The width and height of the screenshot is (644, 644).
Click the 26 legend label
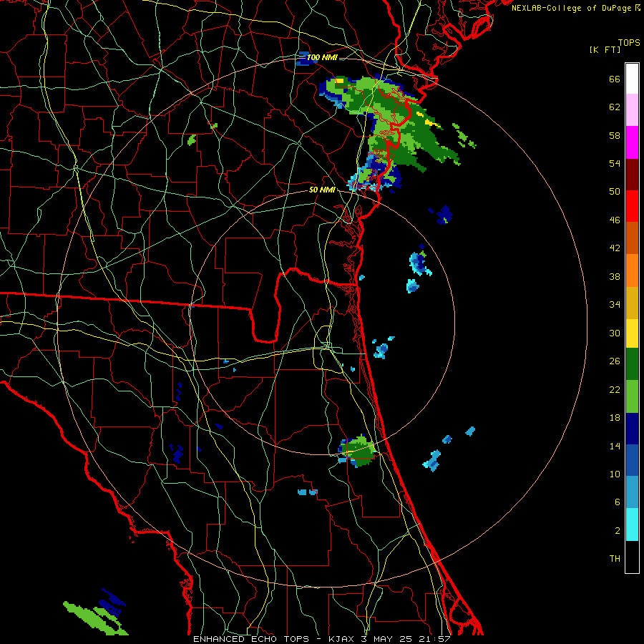tap(615, 361)
